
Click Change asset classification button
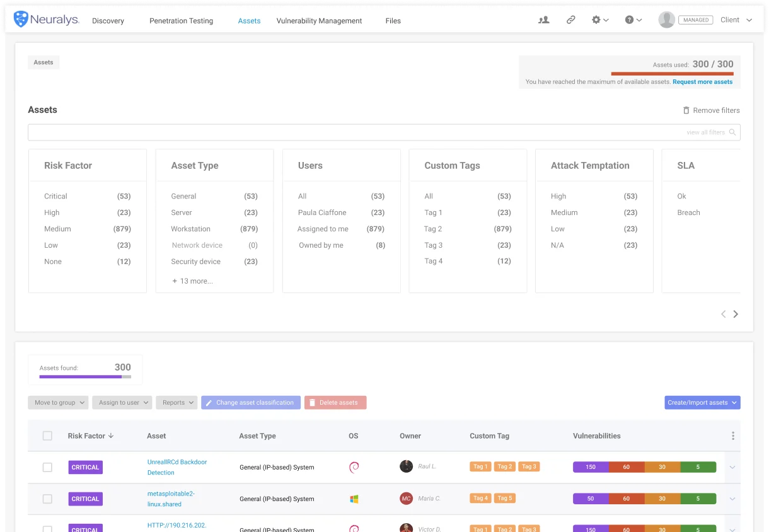pyautogui.click(x=251, y=403)
